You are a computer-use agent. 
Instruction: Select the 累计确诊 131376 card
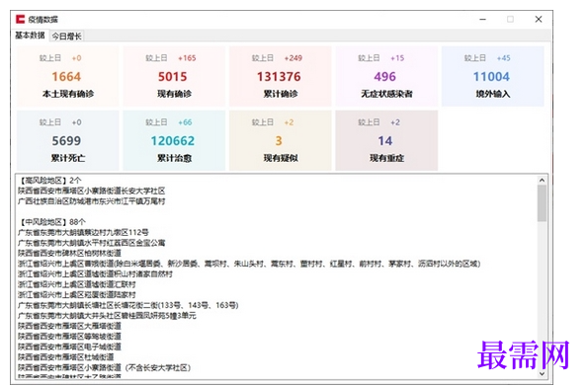tap(280, 76)
